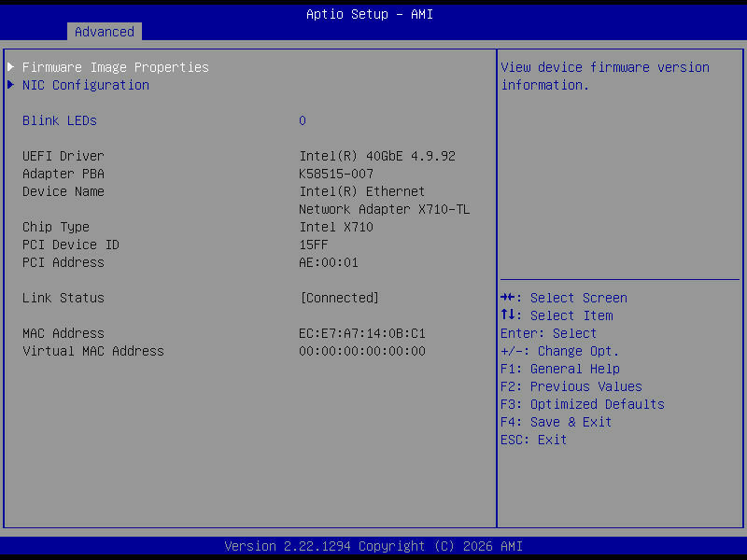Expand arrow beside Firmware Image Properties
The image size is (747, 560).
coord(11,67)
